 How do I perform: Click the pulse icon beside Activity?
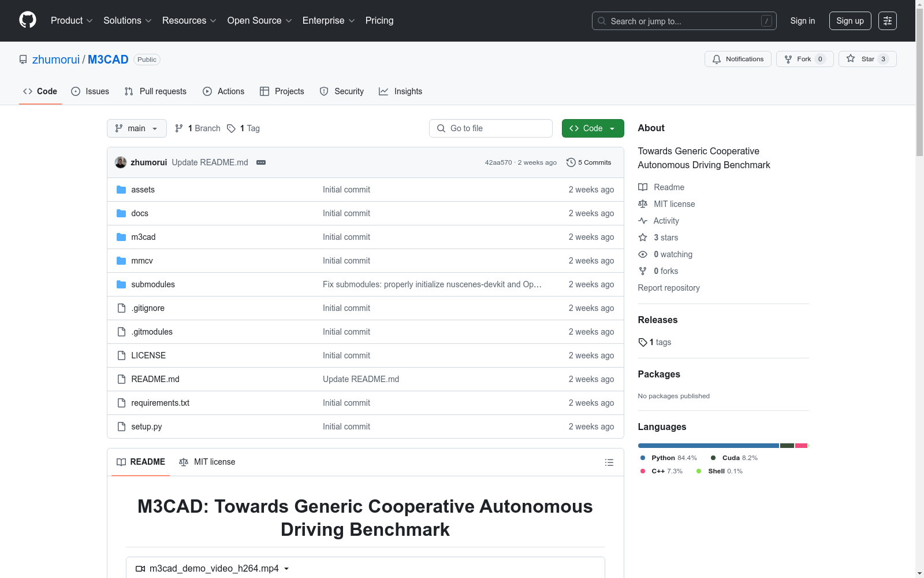pyautogui.click(x=643, y=221)
